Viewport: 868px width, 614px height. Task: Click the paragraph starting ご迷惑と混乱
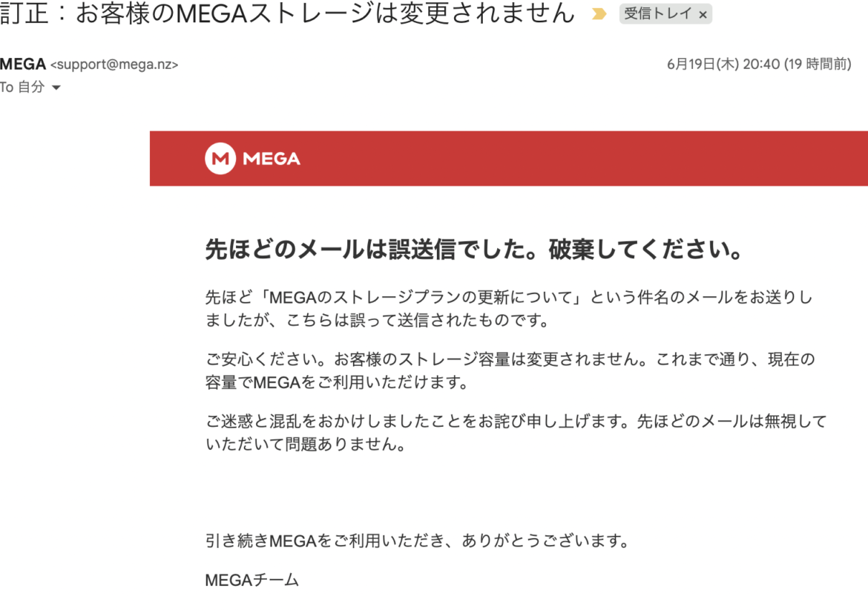pyautogui.click(x=516, y=433)
